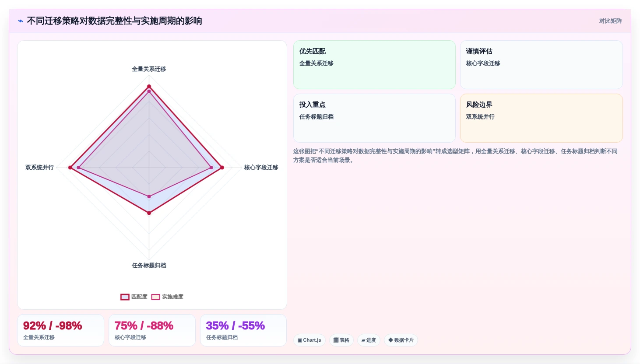Image resolution: width=640 pixels, height=364 pixels.
Task: Click the 双系统并行 radar axis label
Action: 39,168
